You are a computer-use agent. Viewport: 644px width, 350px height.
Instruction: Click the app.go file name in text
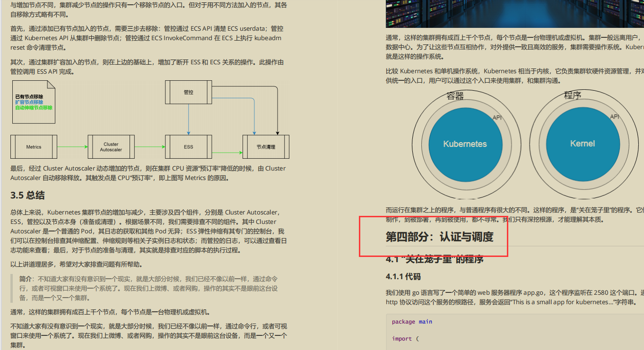tap(534, 292)
